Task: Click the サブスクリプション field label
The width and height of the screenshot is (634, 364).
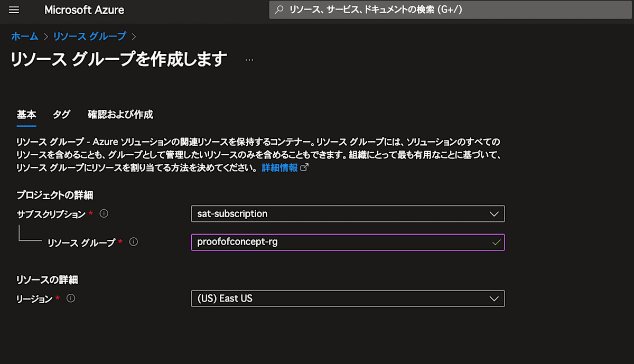Action: click(51, 214)
